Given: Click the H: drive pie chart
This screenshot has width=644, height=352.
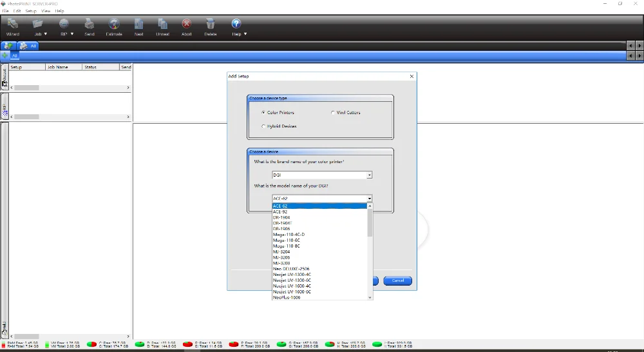Looking at the screenshot, I should point(329,344).
